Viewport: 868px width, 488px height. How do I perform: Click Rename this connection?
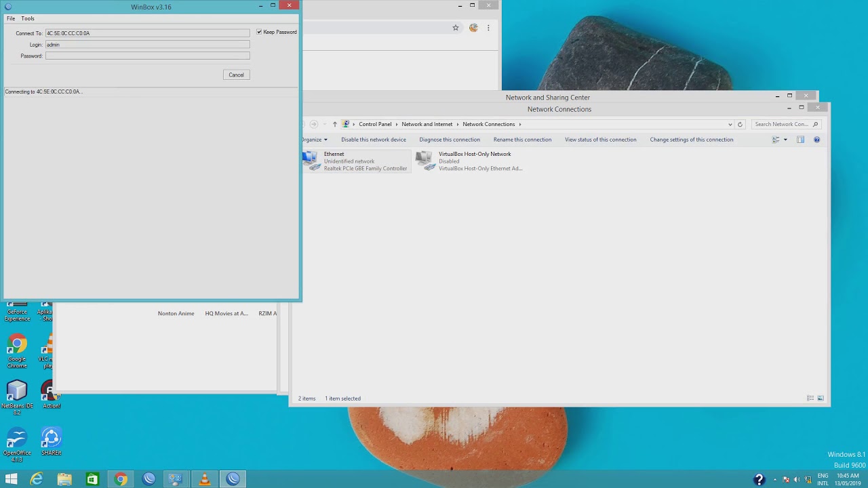coord(522,140)
